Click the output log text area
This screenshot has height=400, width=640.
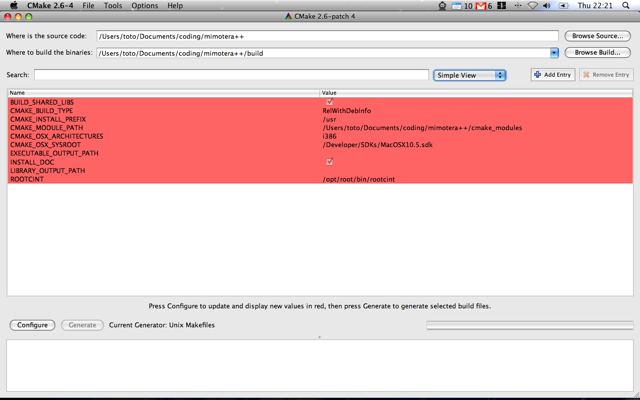pyautogui.click(x=320, y=365)
